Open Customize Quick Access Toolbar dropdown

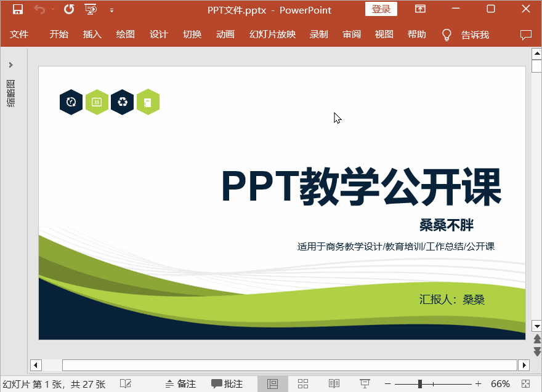[x=111, y=10]
